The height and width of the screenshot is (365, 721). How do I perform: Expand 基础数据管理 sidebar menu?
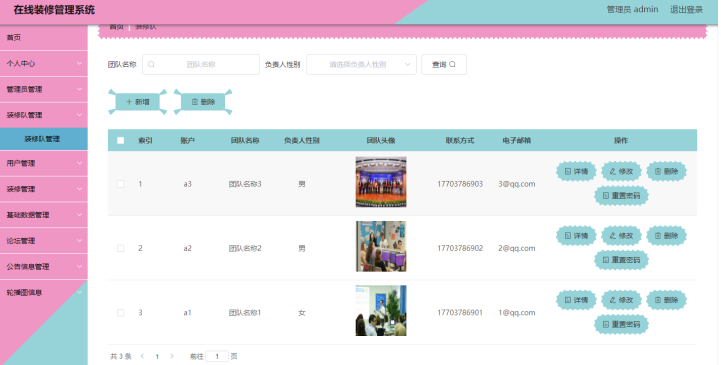tap(44, 215)
